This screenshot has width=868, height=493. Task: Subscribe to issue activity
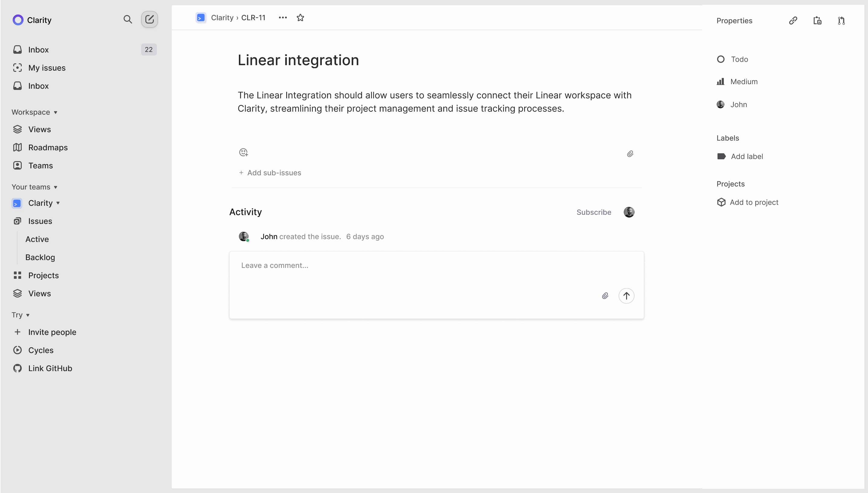(594, 212)
